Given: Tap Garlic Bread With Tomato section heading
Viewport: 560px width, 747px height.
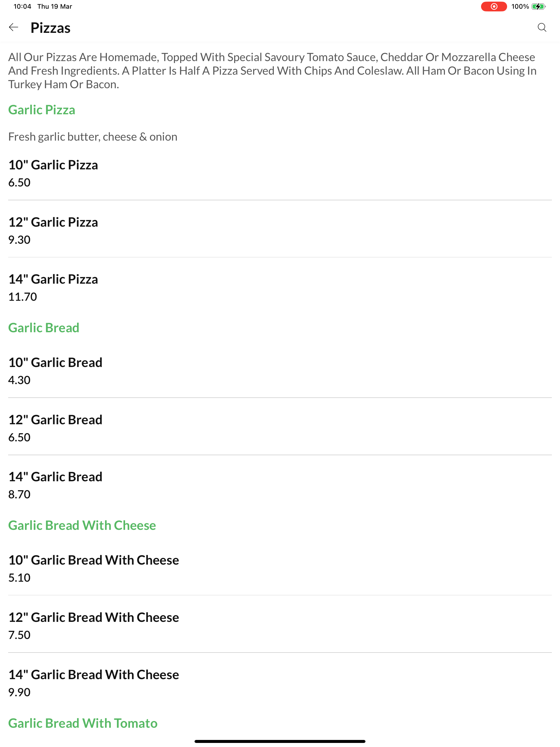Looking at the screenshot, I should pyautogui.click(x=83, y=723).
